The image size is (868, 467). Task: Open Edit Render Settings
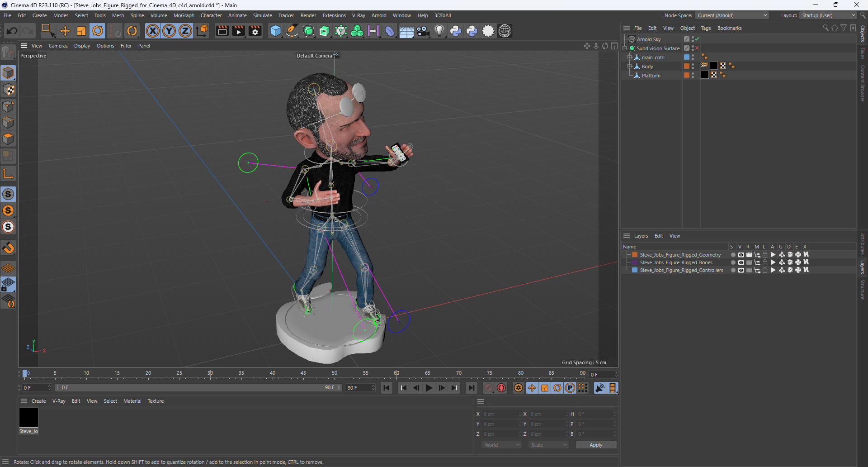tap(255, 31)
